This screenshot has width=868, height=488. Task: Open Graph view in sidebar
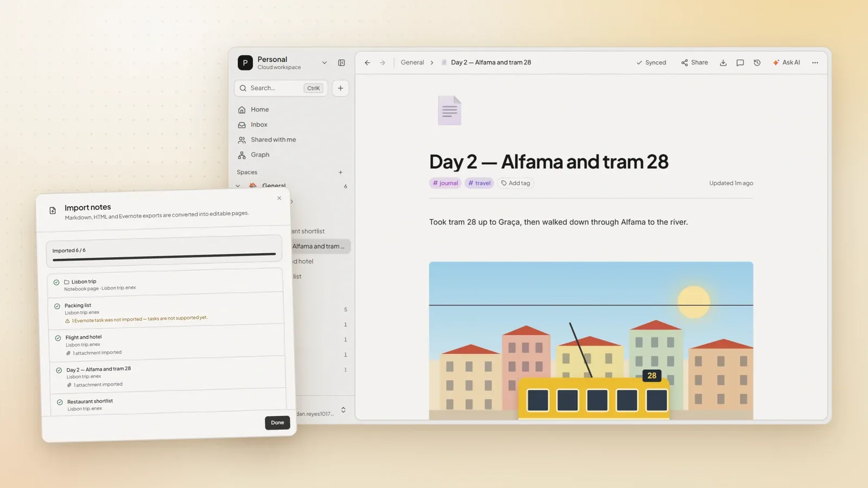point(292,155)
